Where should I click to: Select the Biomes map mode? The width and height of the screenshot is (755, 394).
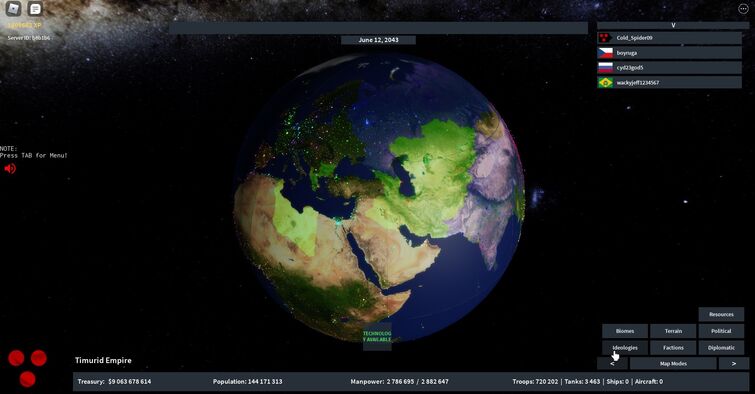point(625,331)
